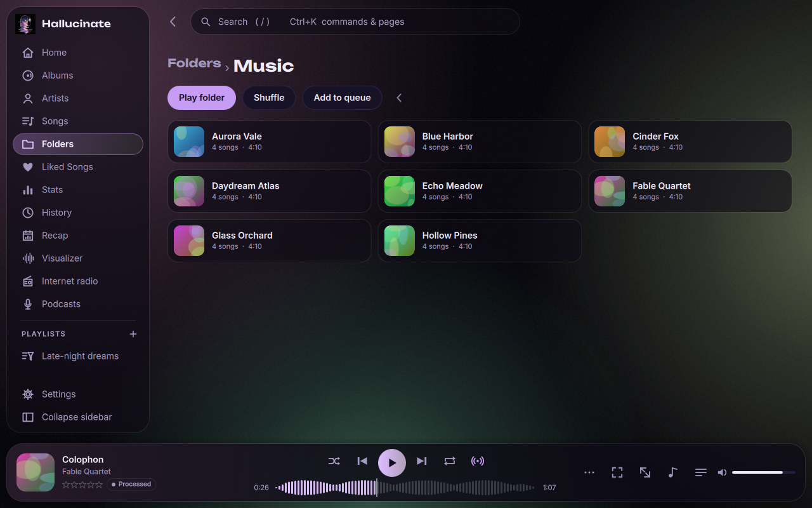The height and width of the screenshot is (508, 812).
Task: Open the Blue Harbor folder
Action: point(480,142)
